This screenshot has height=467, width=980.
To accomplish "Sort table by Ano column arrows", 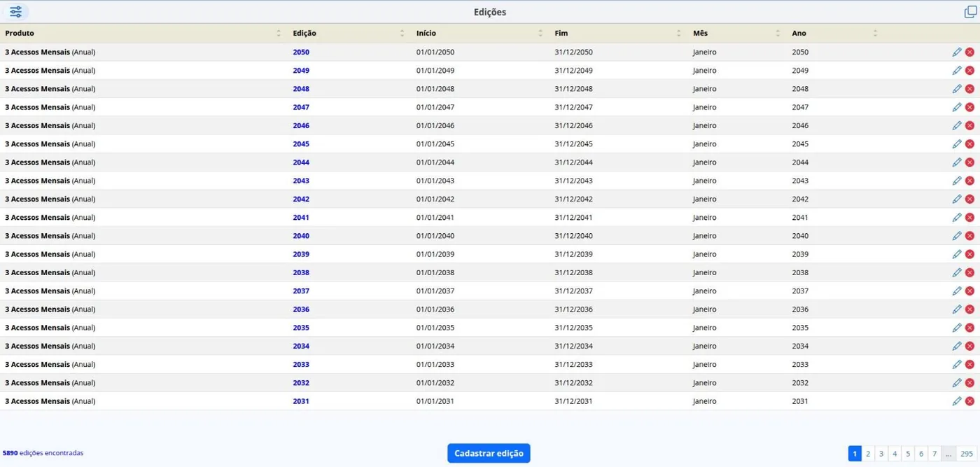I will pyautogui.click(x=875, y=33).
